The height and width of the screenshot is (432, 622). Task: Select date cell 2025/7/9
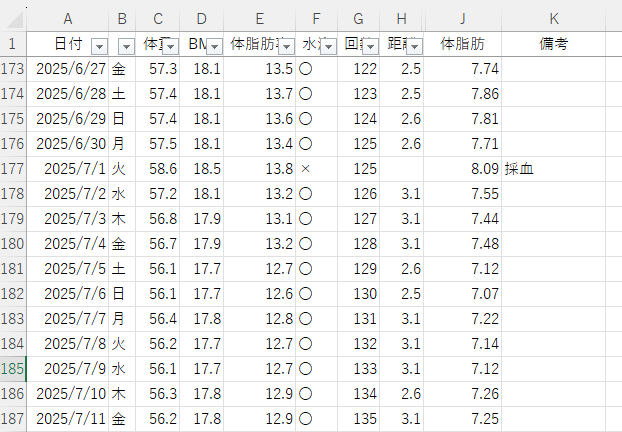(x=68, y=369)
